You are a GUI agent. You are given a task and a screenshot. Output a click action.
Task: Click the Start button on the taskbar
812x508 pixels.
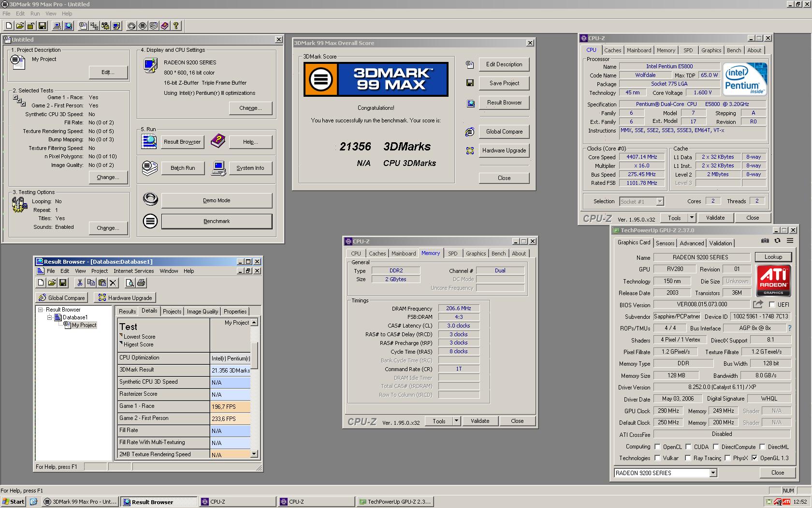tap(13, 502)
